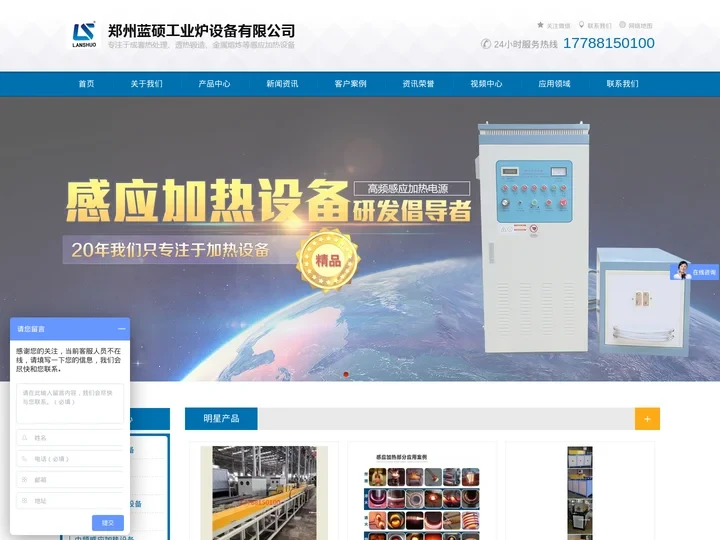Open the factory production line product thumbnail

tap(264, 493)
